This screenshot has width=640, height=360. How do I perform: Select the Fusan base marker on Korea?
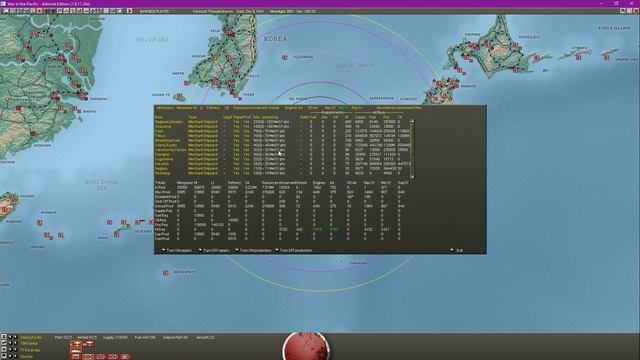coord(236,96)
